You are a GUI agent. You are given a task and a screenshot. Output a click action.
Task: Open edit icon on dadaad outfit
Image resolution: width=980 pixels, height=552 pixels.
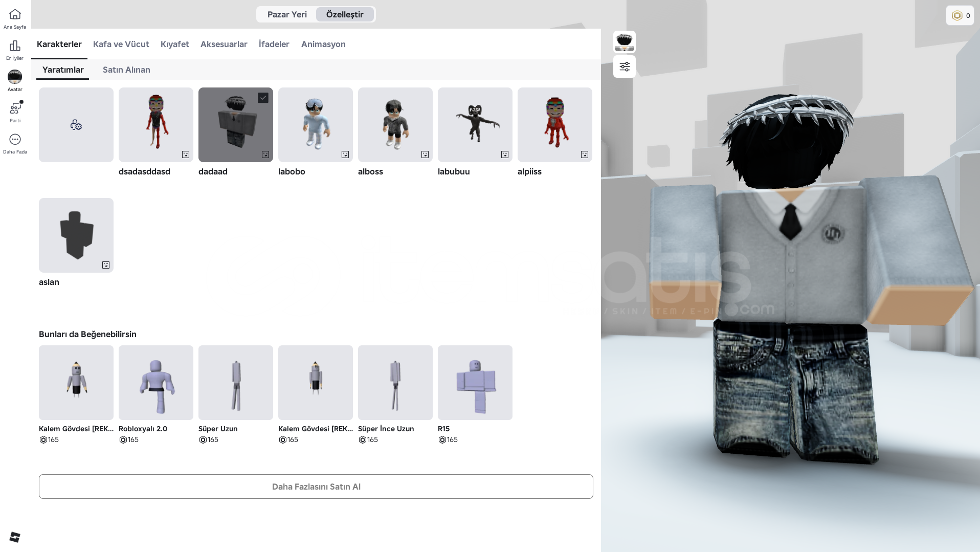265,154
